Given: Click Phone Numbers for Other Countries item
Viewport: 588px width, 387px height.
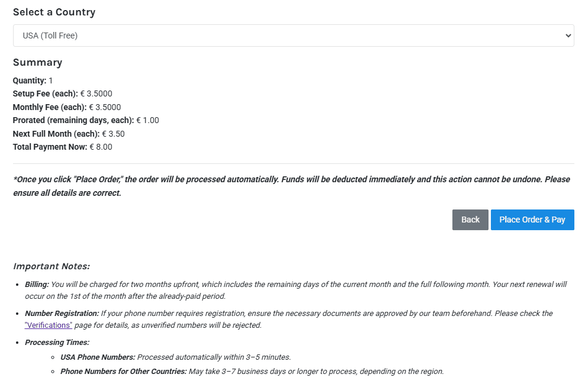Looking at the screenshot, I should pyautogui.click(x=252, y=371).
